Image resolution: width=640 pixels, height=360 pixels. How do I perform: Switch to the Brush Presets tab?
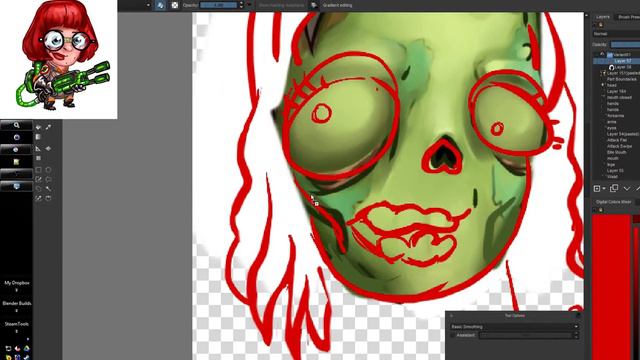(x=628, y=17)
